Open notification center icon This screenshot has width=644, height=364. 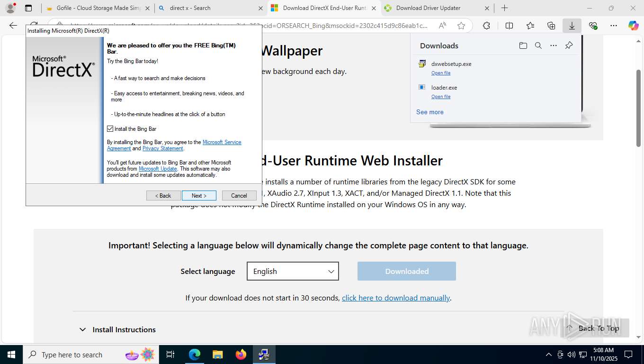coord(628,355)
